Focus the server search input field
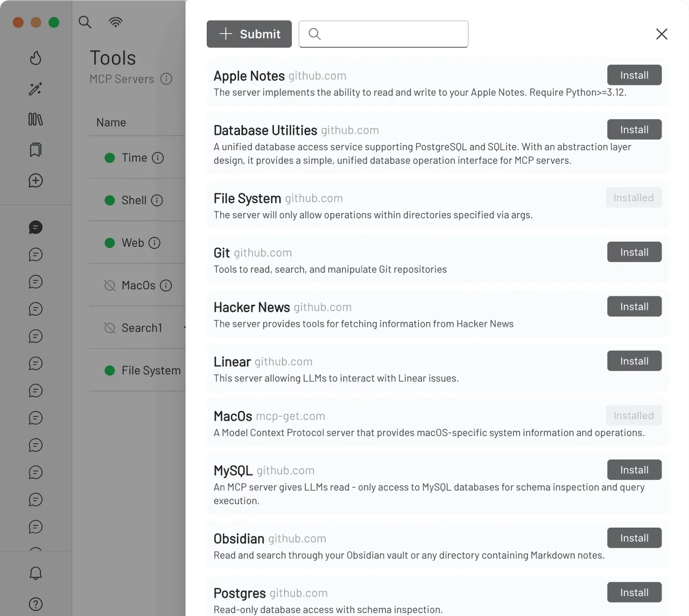Screen dimensions: 689x616 click(x=383, y=34)
